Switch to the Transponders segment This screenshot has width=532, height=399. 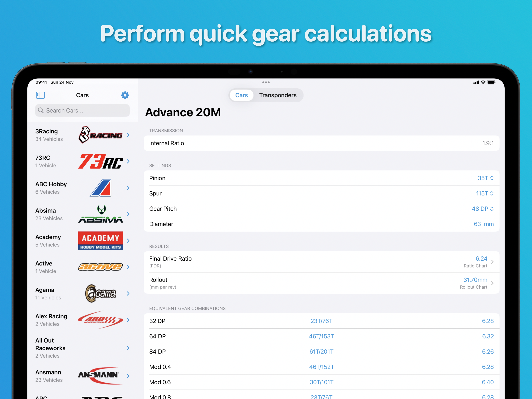[x=278, y=95]
